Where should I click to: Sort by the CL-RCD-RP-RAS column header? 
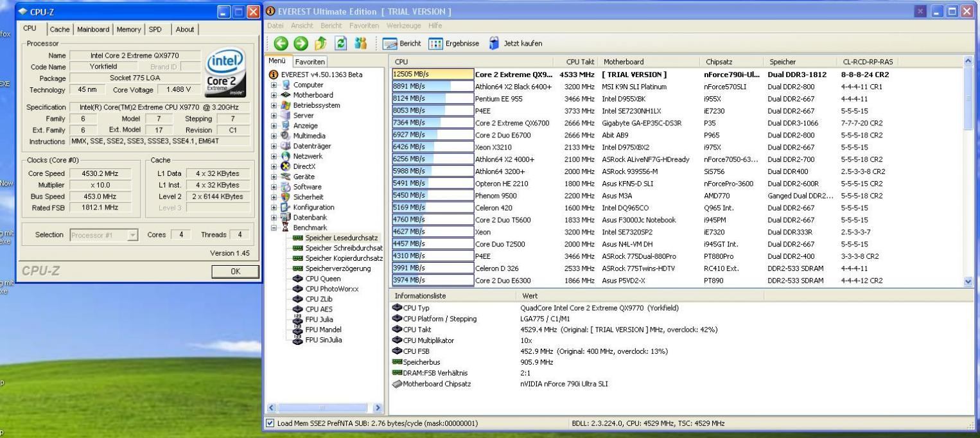click(867, 62)
